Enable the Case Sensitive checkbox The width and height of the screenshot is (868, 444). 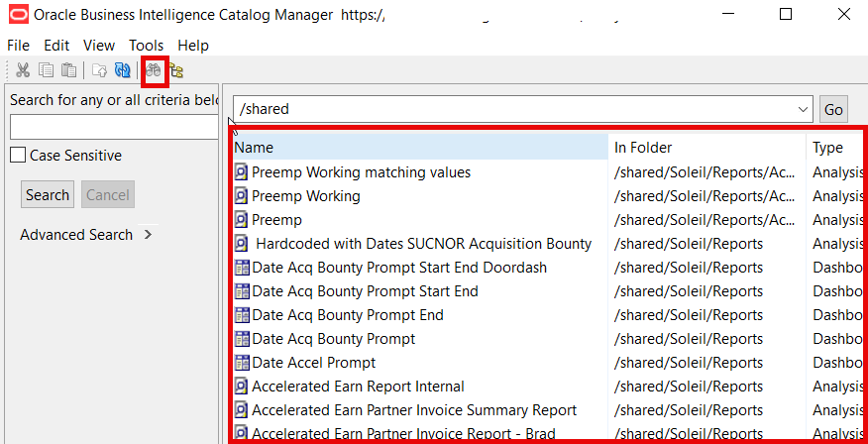coord(18,156)
